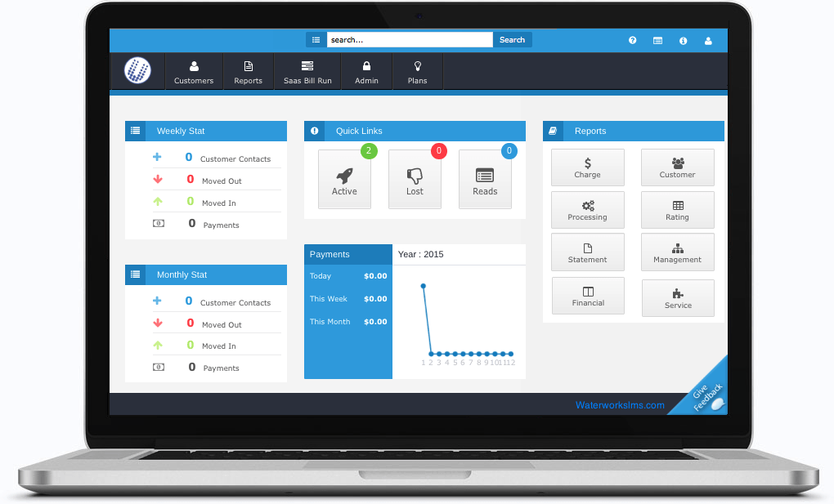Open the Admin menu

[366, 72]
